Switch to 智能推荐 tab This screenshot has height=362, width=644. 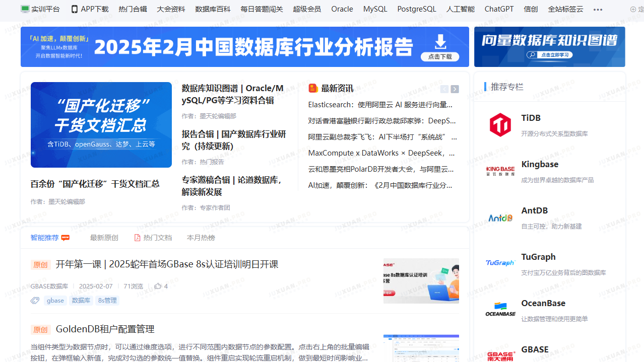click(44, 238)
